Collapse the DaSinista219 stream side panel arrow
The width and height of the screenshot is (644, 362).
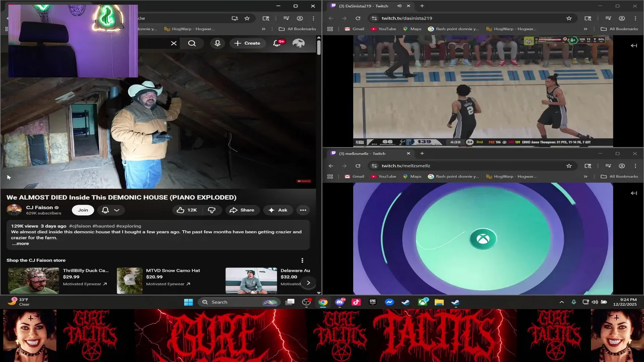(634, 45)
